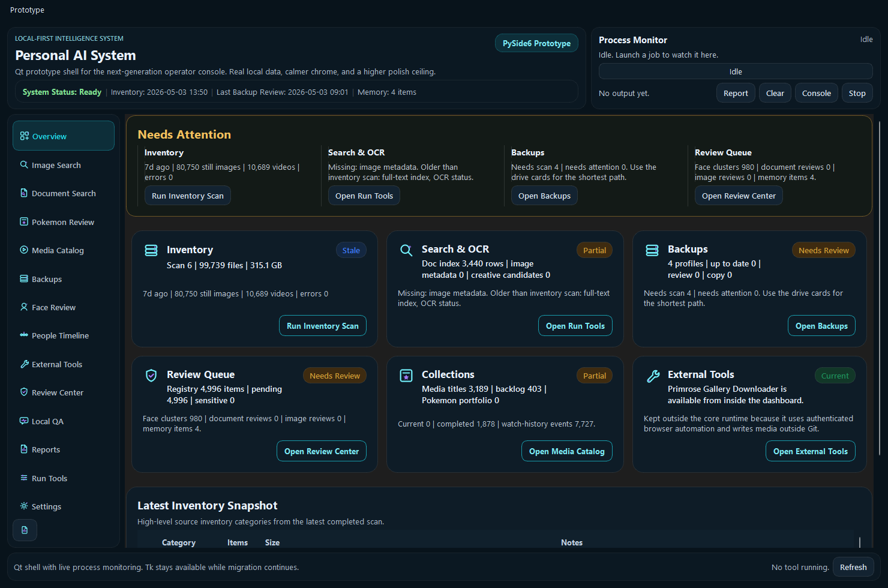Open Review Center from Needs Attention panel
The height and width of the screenshot is (588, 888).
click(739, 196)
